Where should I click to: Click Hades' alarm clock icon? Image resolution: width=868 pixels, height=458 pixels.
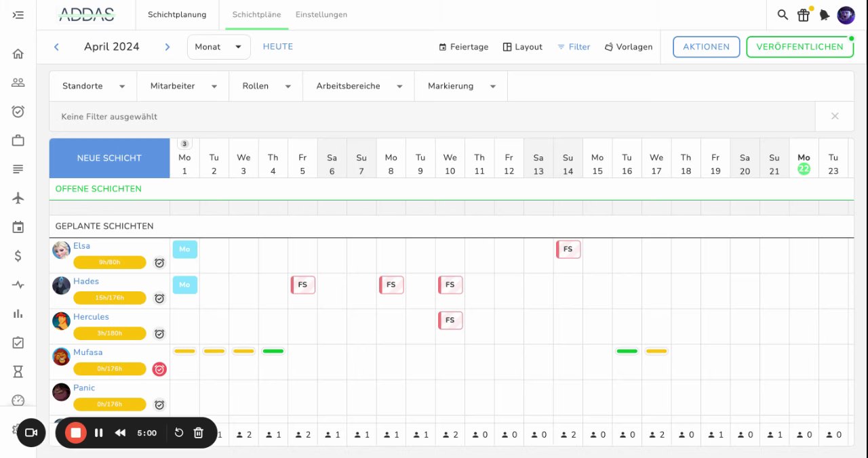click(159, 298)
